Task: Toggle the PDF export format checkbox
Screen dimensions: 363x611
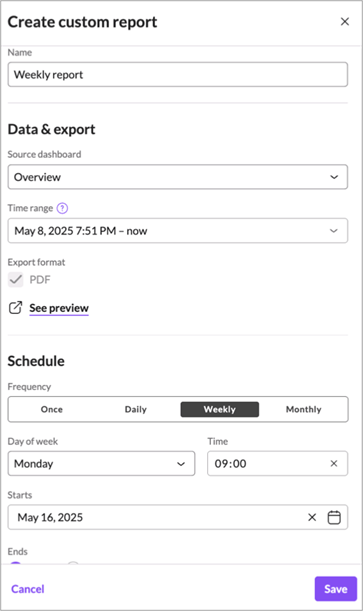Action: point(16,279)
